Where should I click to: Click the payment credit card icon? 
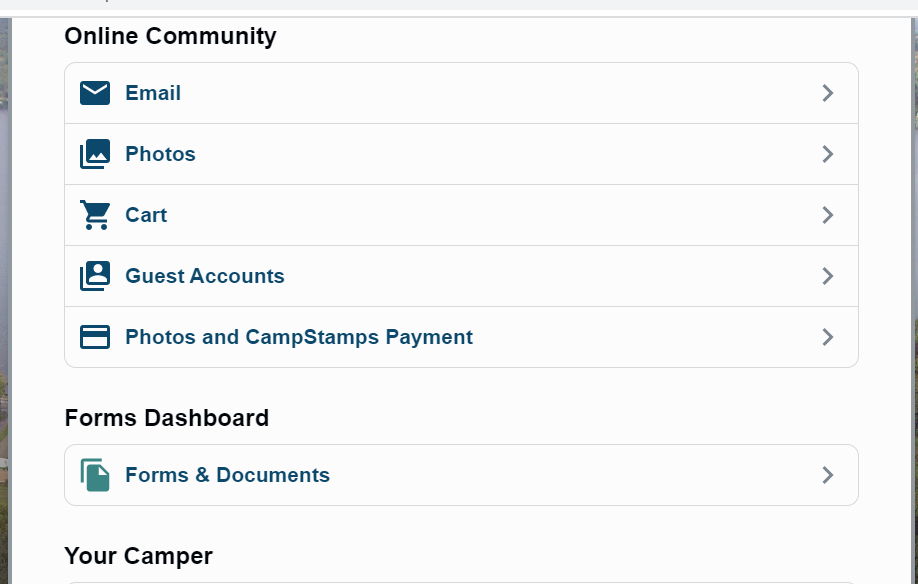[x=95, y=337]
